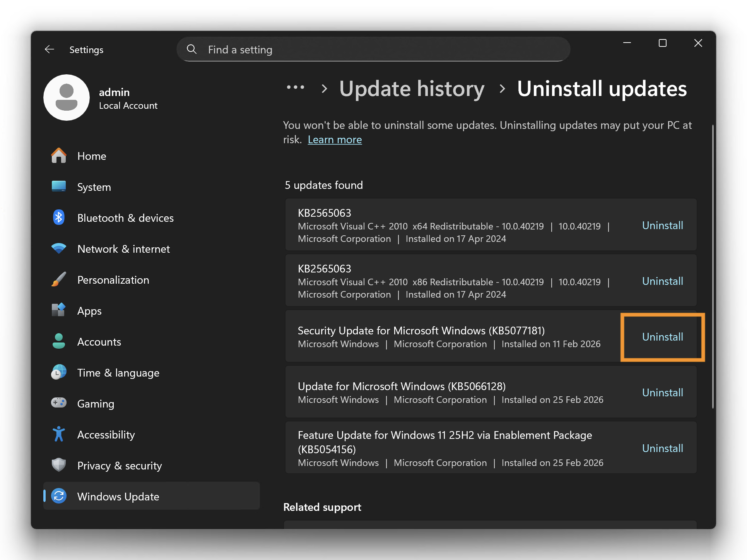The height and width of the screenshot is (560, 747).
Task: Click the back arrow icon
Action: [50, 50]
